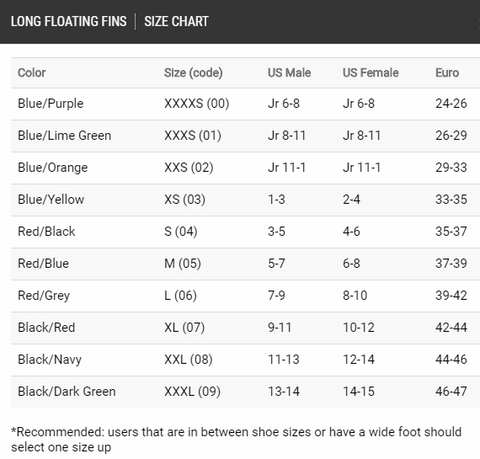Click the Color column header
This screenshot has height=459, width=480.
(x=32, y=73)
